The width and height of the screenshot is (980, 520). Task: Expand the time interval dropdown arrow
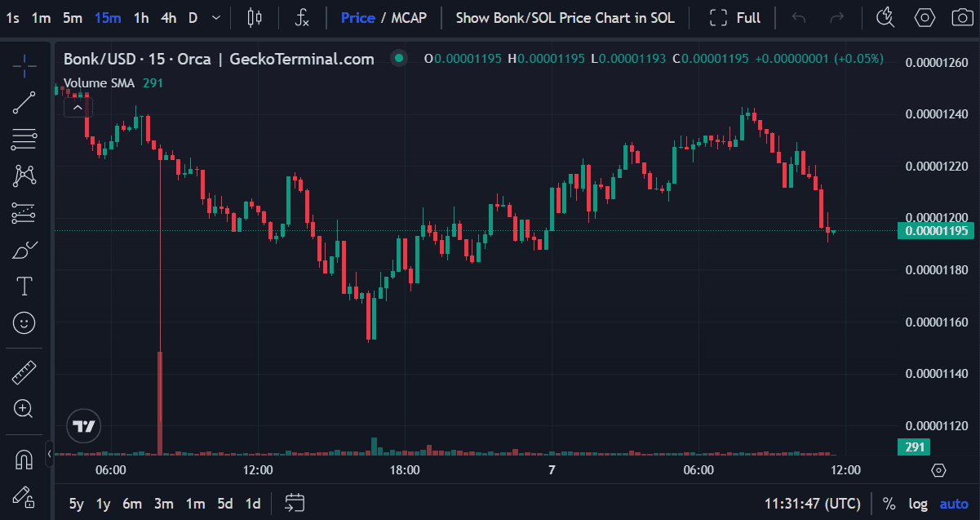[215, 17]
